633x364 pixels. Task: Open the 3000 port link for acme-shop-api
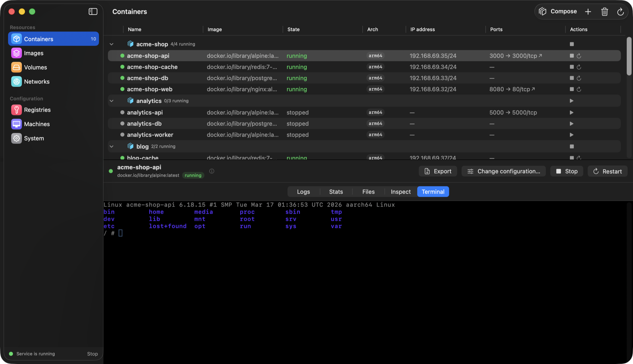tap(516, 56)
